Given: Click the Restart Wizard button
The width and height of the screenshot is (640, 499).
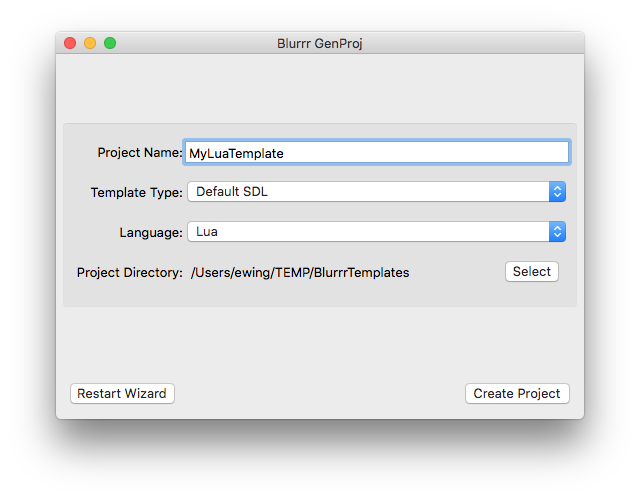Looking at the screenshot, I should [x=122, y=394].
